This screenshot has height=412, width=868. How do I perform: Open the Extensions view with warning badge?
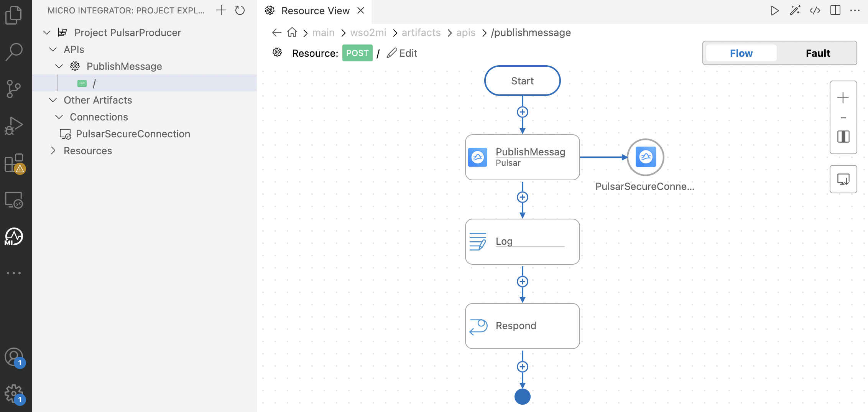click(15, 163)
